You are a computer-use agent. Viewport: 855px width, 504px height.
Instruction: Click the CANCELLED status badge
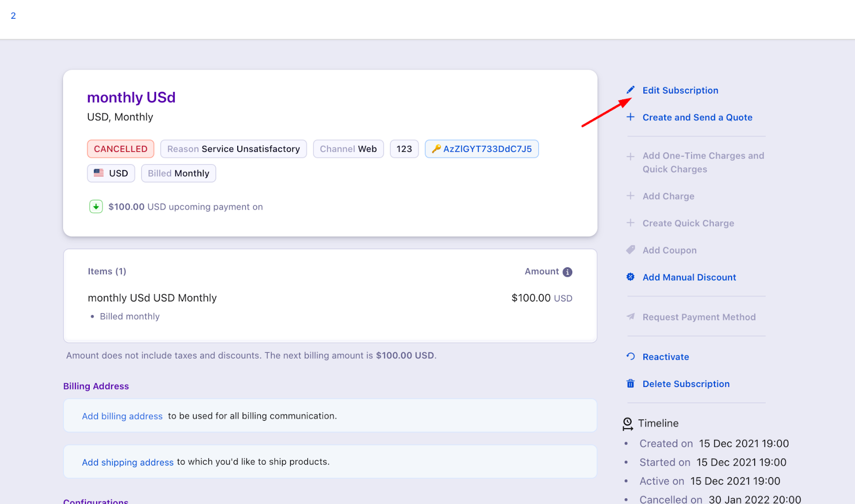[120, 149]
